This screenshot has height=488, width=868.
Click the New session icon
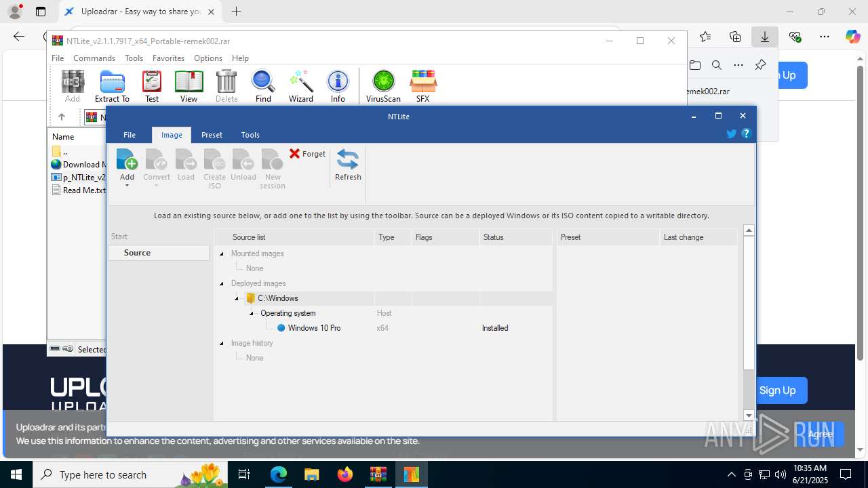[273, 159]
